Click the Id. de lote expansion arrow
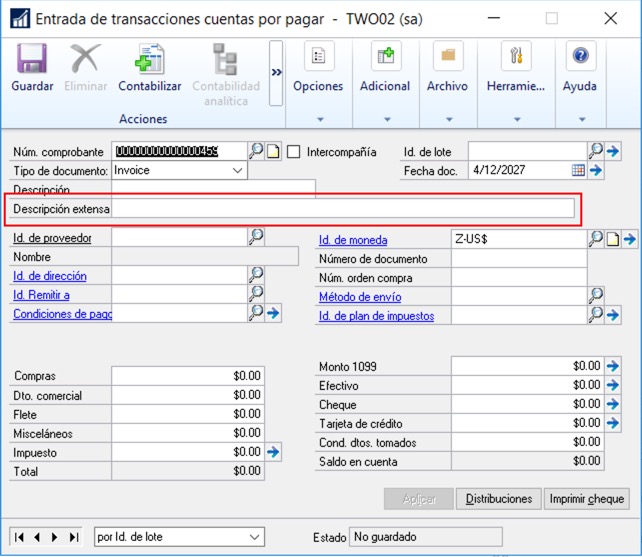642x557 pixels. [x=613, y=151]
